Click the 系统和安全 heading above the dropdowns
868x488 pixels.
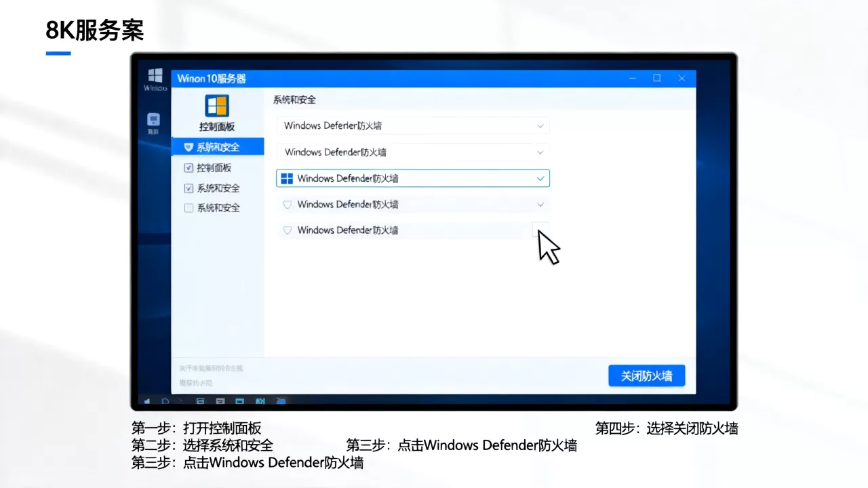[294, 100]
